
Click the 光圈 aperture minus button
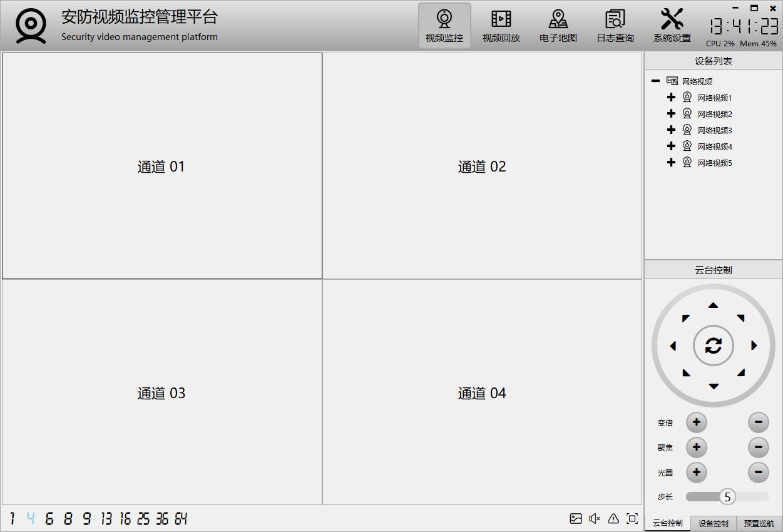(x=758, y=472)
